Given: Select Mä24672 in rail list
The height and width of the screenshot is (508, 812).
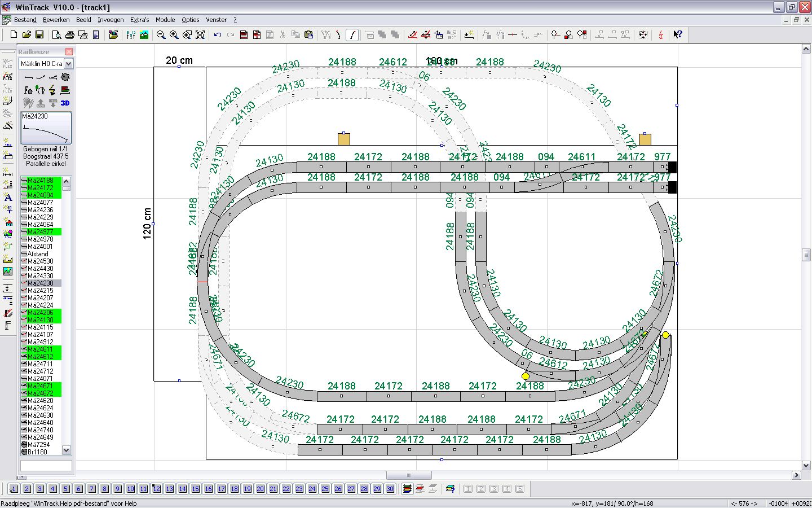Looking at the screenshot, I should (x=41, y=393).
